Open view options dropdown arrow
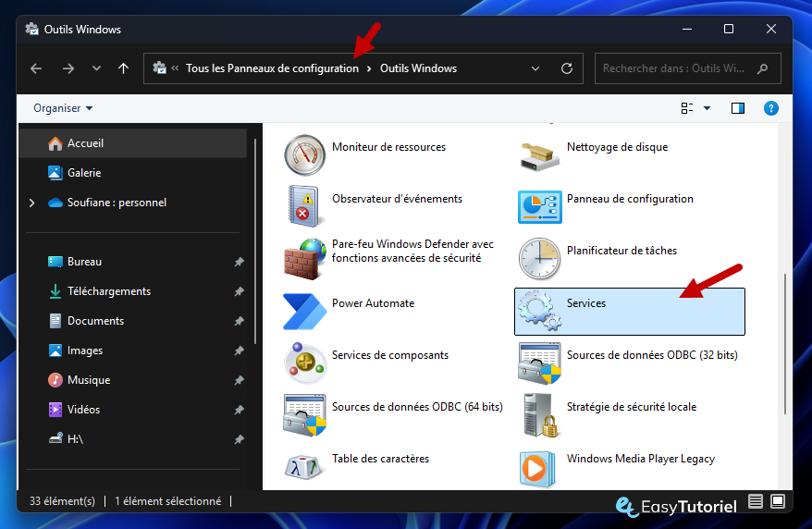The height and width of the screenshot is (529, 812). [707, 108]
